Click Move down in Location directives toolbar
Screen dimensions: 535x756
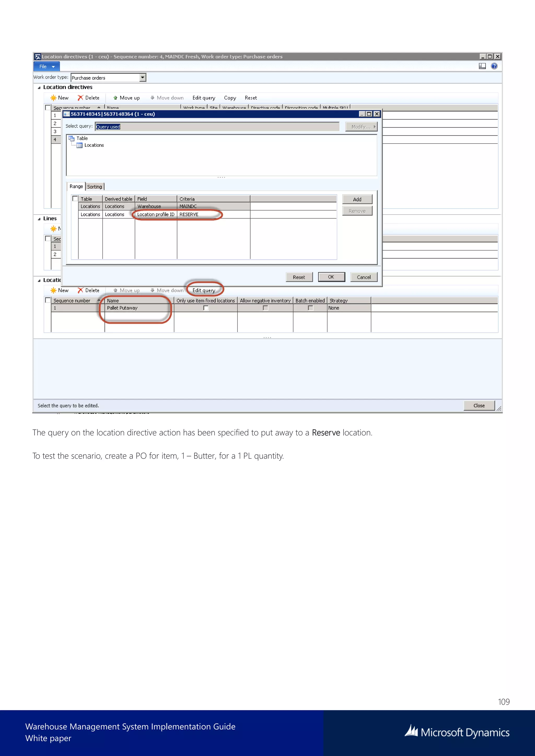pos(167,98)
